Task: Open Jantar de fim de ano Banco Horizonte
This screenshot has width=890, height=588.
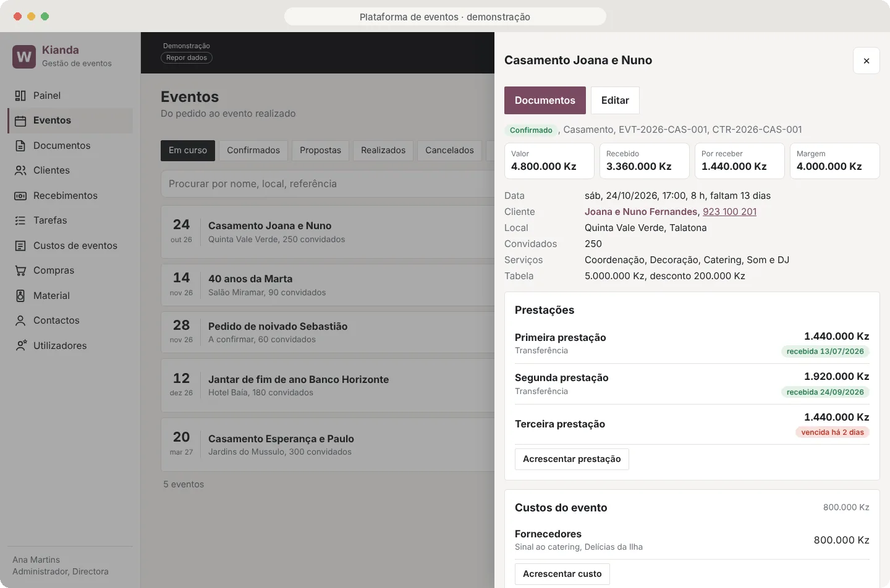Action: click(328, 385)
